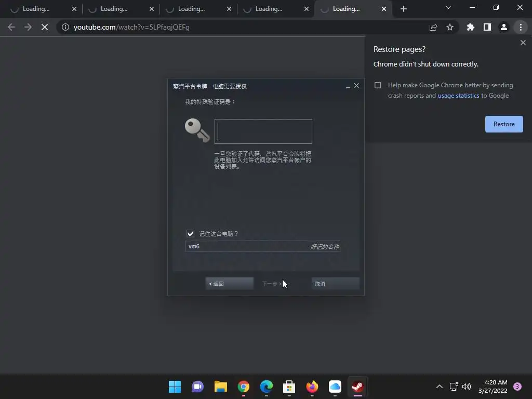Viewport: 532px width, 399px height.
Task: Click the Share this page icon
Action: click(x=433, y=27)
